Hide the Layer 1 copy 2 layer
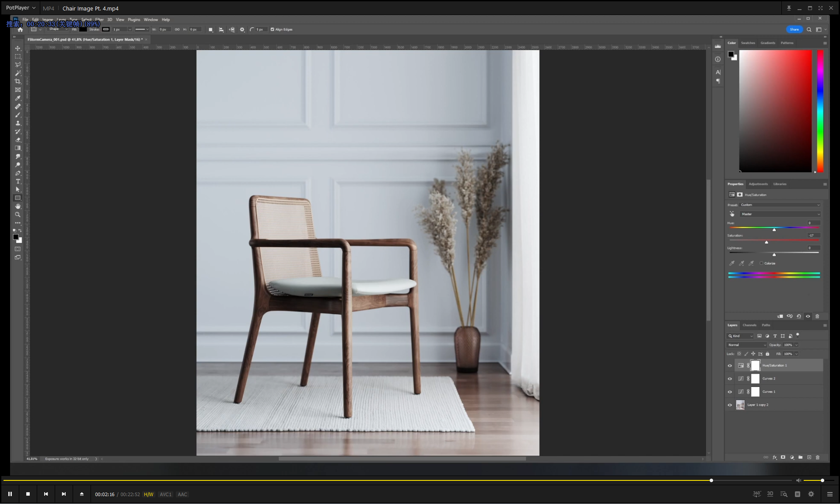Image resolution: width=840 pixels, height=504 pixels. pos(730,405)
